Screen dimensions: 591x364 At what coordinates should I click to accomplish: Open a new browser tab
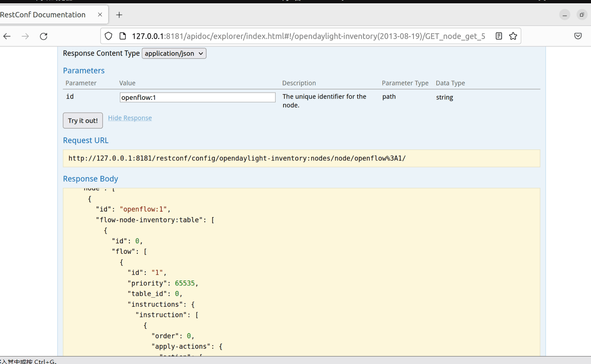pyautogui.click(x=119, y=15)
